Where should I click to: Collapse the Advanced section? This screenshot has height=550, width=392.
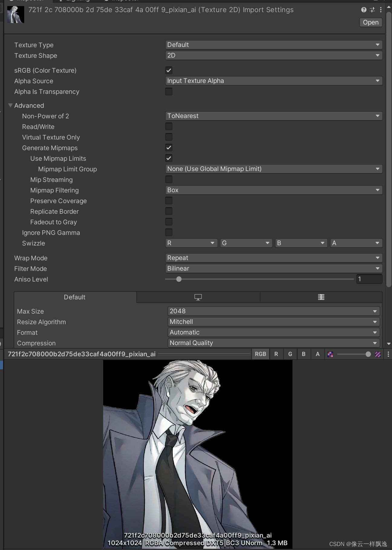(11, 105)
